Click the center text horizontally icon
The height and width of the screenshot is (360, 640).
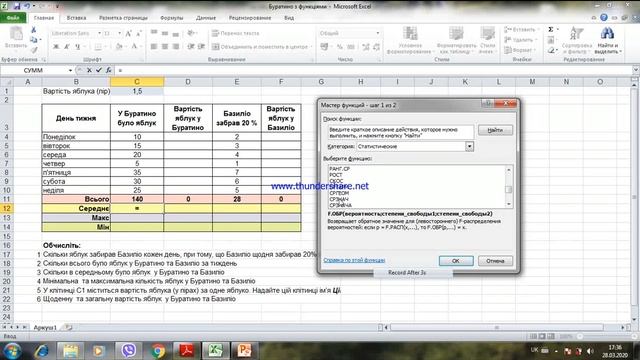165,47
